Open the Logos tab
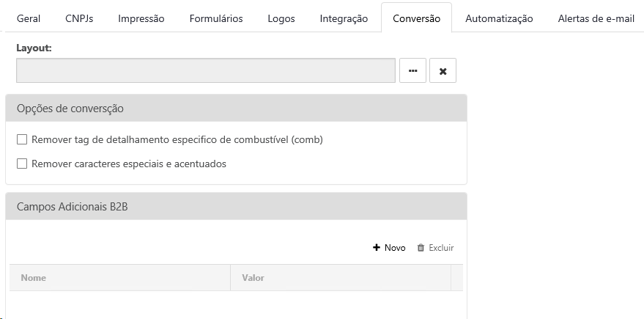 click(x=281, y=18)
